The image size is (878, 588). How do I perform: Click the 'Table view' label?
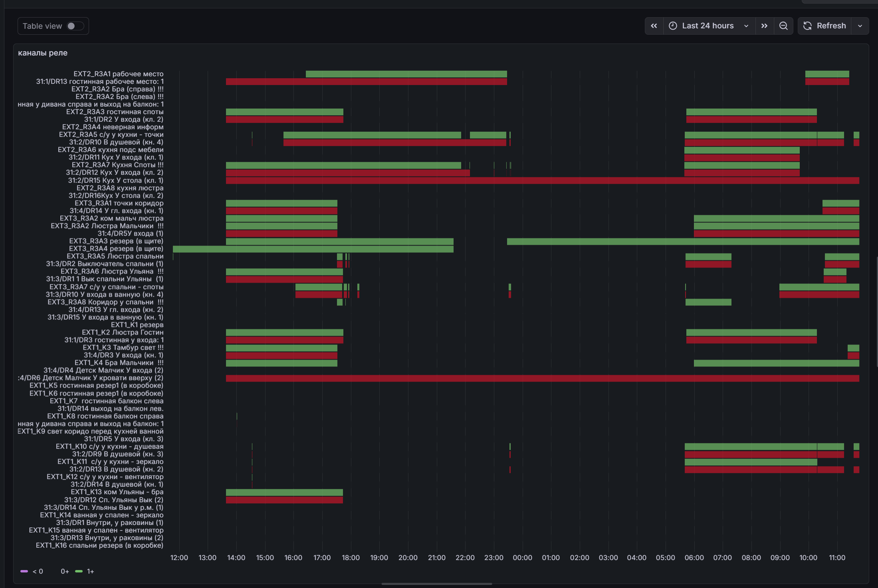coord(42,26)
